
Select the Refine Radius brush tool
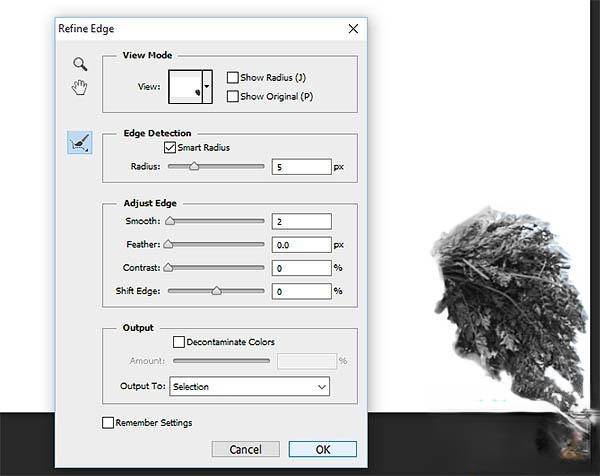click(x=80, y=143)
